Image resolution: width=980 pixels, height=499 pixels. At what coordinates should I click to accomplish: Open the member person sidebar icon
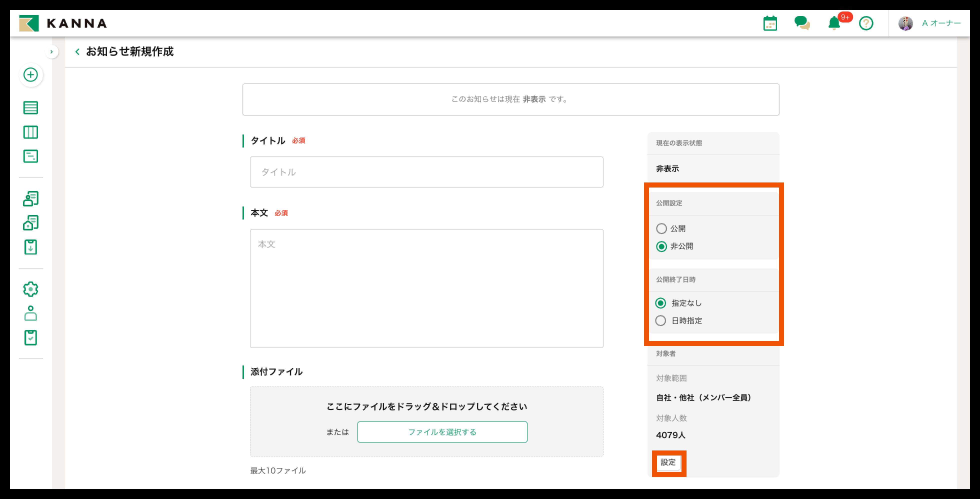[30, 313]
